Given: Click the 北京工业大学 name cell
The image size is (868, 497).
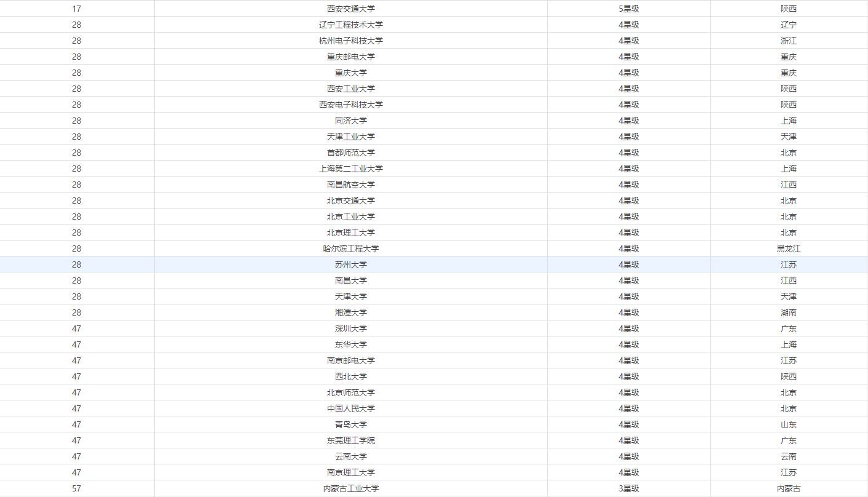Looking at the screenshot, I should pos(350,217).
